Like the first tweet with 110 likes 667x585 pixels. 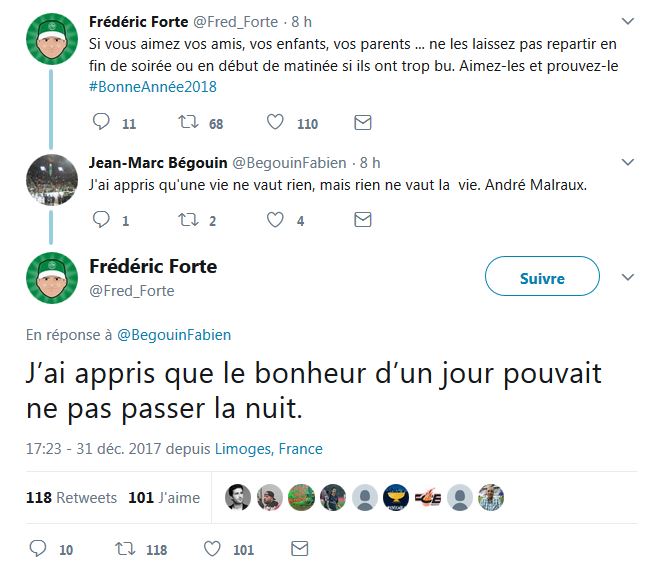pyautogui.click(x=274, y=123)
